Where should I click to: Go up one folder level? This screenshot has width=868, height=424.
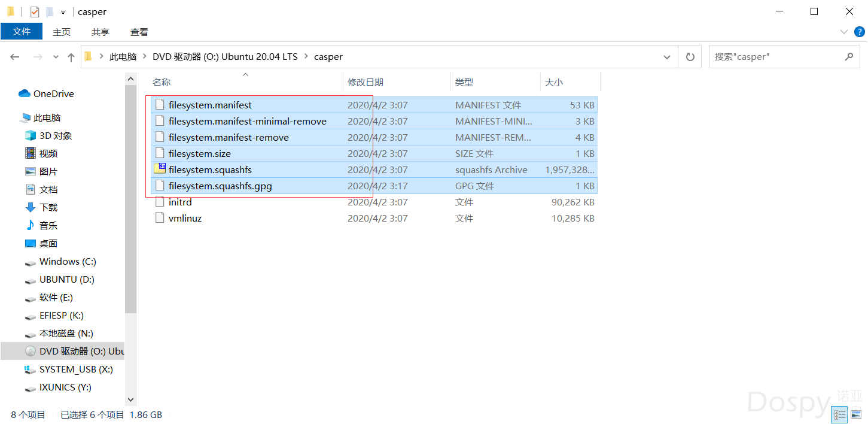pyautogui.click(x=71, y=57)
